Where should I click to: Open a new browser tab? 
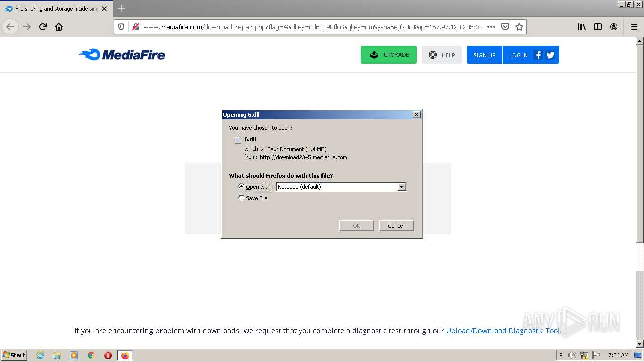121,8
